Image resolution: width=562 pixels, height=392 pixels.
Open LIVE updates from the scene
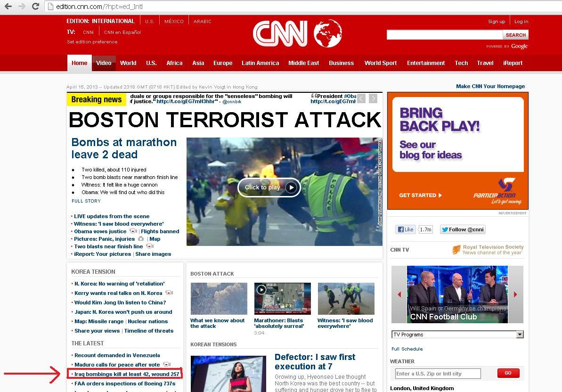click(112, 216)
